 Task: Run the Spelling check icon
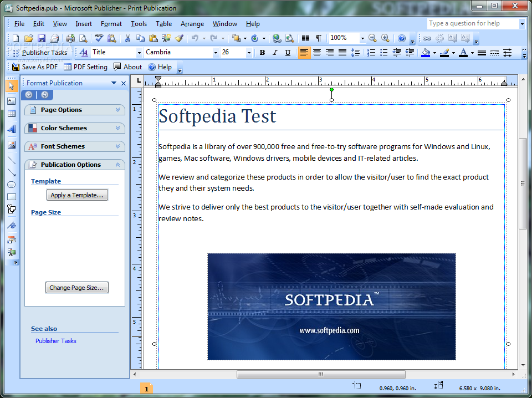coord(99,38)
